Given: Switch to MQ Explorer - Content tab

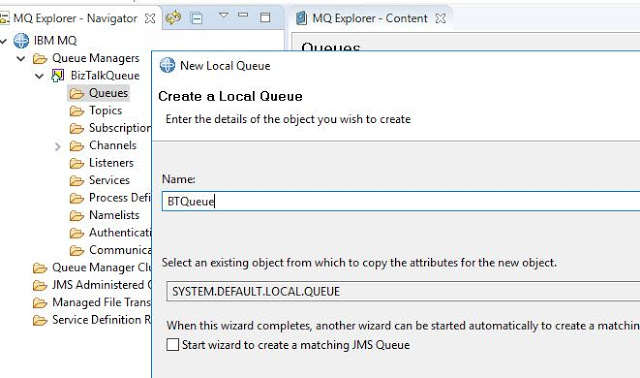Looking at the screenshot, I should click(370, 18).
